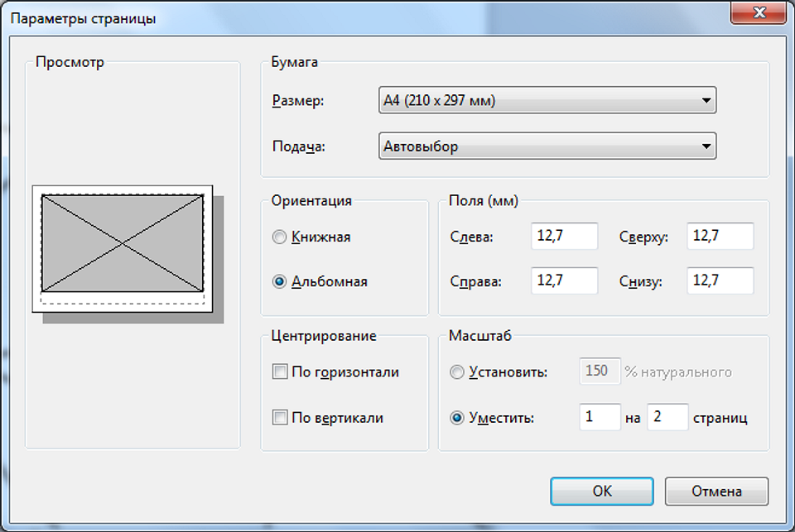Click the Справа margin input field
This screenshot has height=532, width=795.
point(564,280)
